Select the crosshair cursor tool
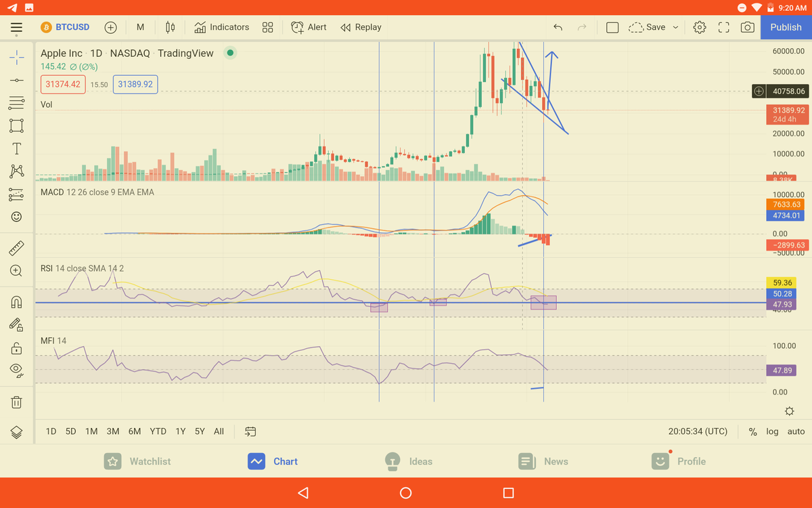 tap(17, 57)
